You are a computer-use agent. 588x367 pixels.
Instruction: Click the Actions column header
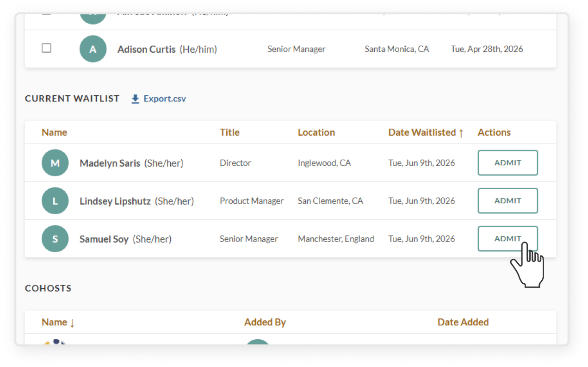[x=494, y=132]
